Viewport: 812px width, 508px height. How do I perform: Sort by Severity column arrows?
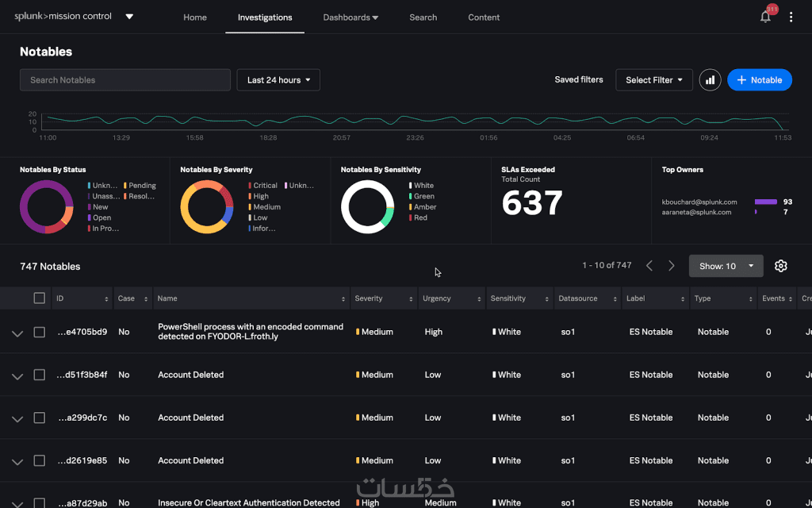pos(412,299)
